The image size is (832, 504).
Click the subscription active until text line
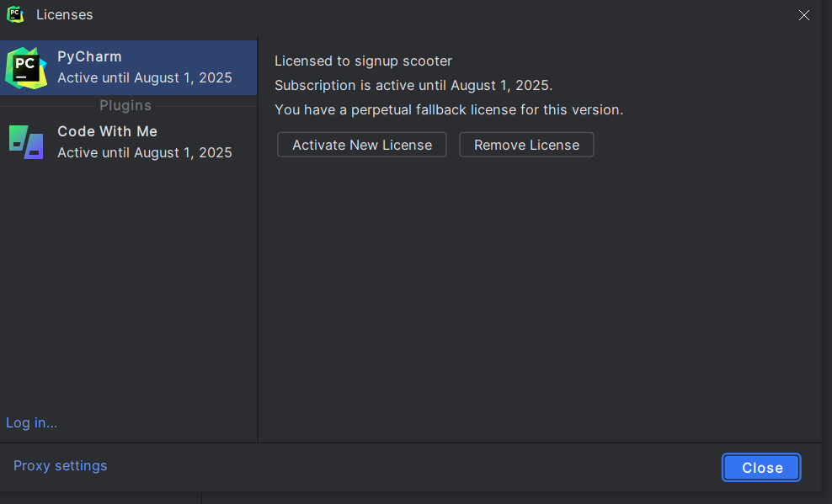(x=413, y=86)
